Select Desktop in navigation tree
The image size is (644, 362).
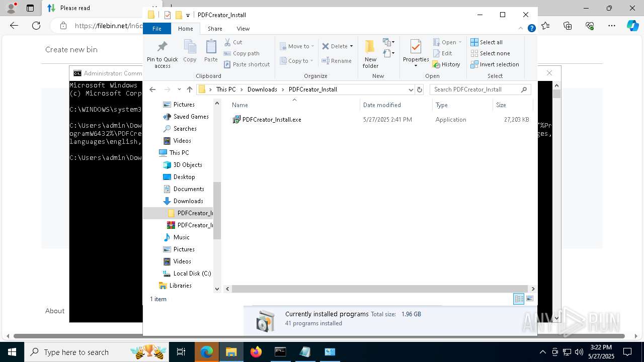pyautogui.click(x=184, y=177)
